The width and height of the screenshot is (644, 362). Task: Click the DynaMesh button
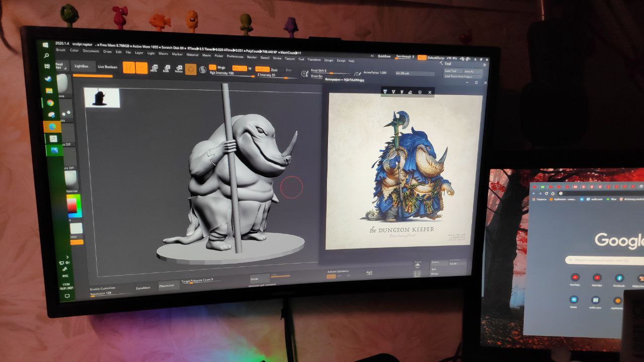(143, 288)
